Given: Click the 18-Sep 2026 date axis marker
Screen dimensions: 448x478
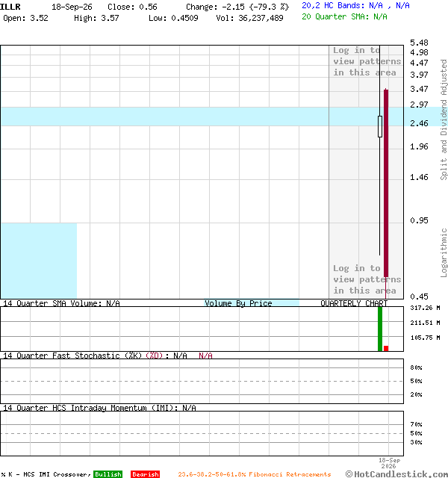Looking at the screenshot, I should pos(389,463).
